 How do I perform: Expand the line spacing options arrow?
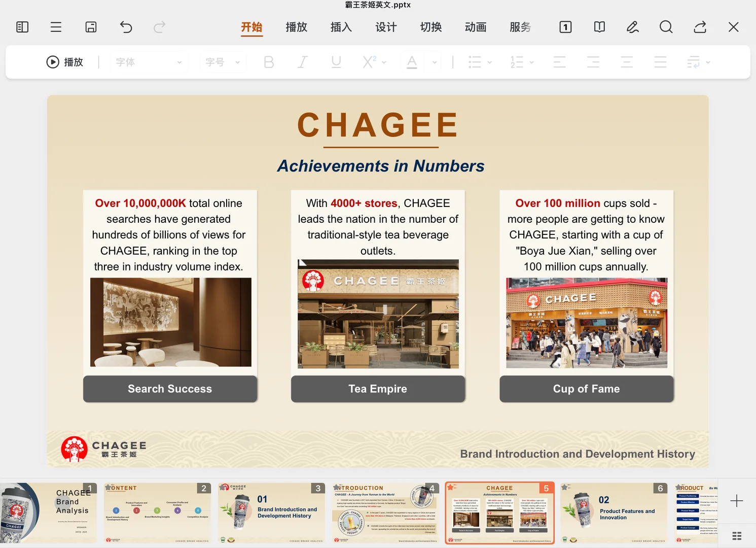(708, 62)
